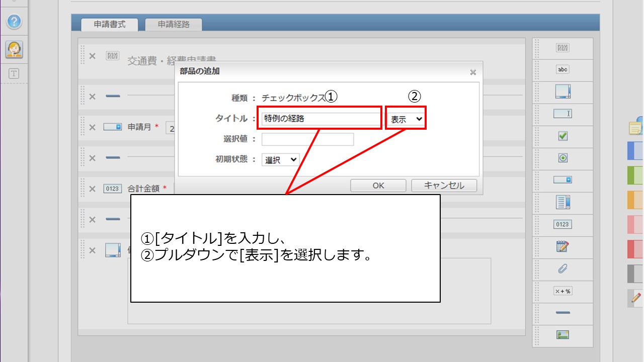
Task: Pick the light pink color swatch
Action: click(x=636, y=224)
